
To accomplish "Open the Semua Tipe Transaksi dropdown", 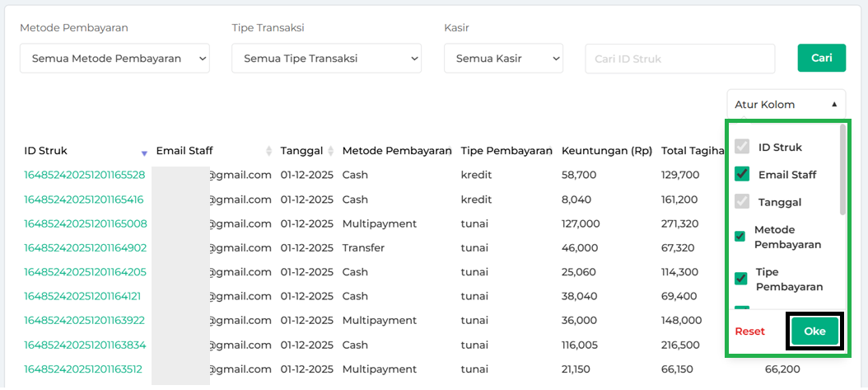I will tap(326, 59).
